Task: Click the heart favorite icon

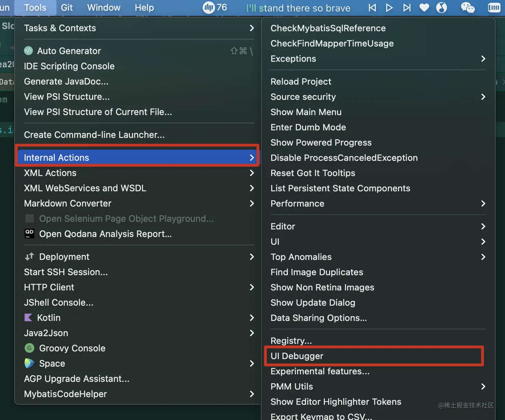Action: coord(424,8)
